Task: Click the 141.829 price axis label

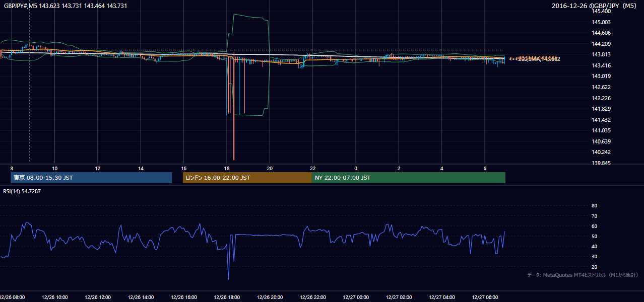Action: 601,109
